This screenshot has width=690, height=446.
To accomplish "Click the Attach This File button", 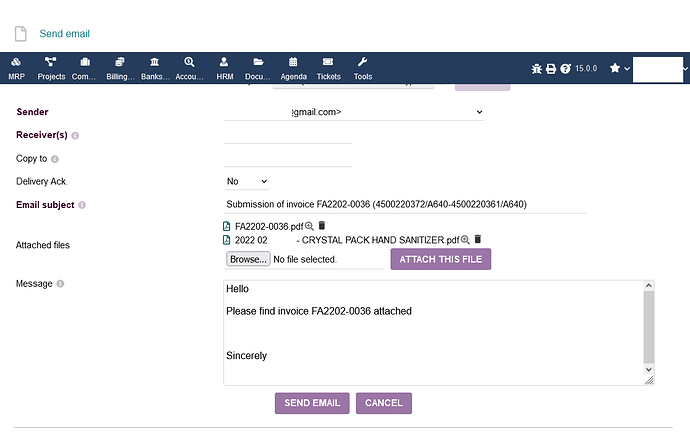I will pyautogui.click(x=440, y=260).
